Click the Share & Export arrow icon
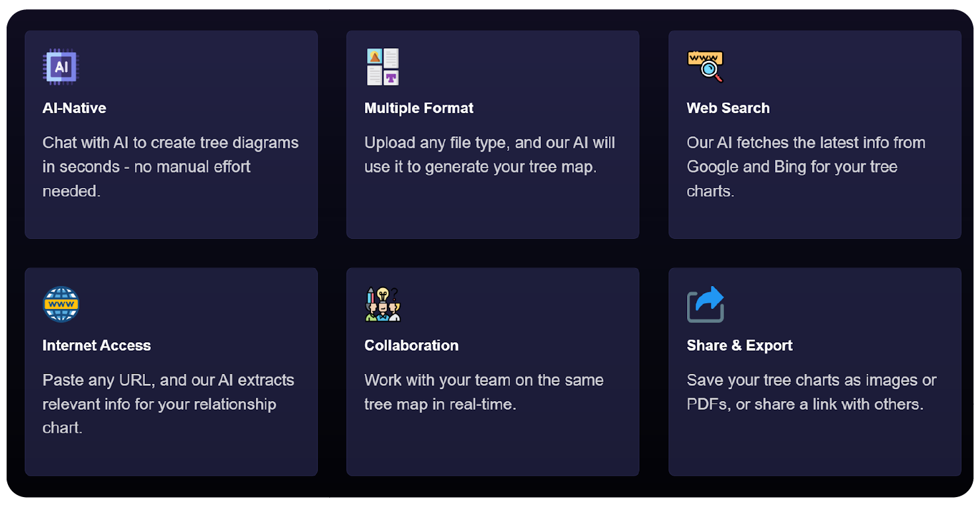Viewport: 980px width, 507px height. click(705, 304)
